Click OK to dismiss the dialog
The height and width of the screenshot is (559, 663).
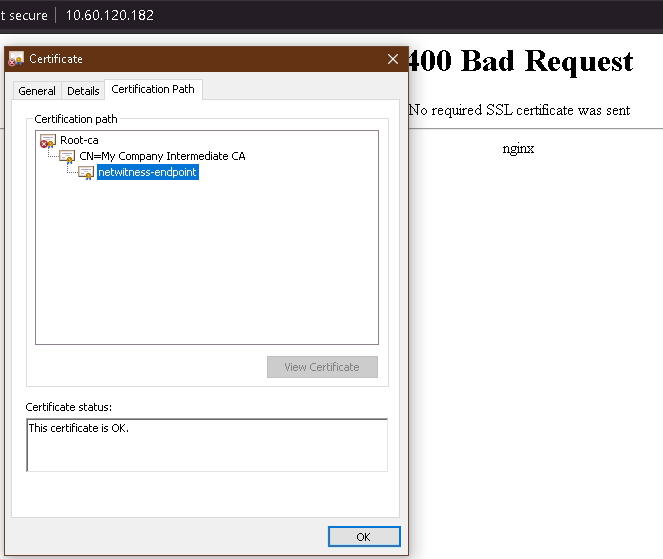tap(363, 537)
